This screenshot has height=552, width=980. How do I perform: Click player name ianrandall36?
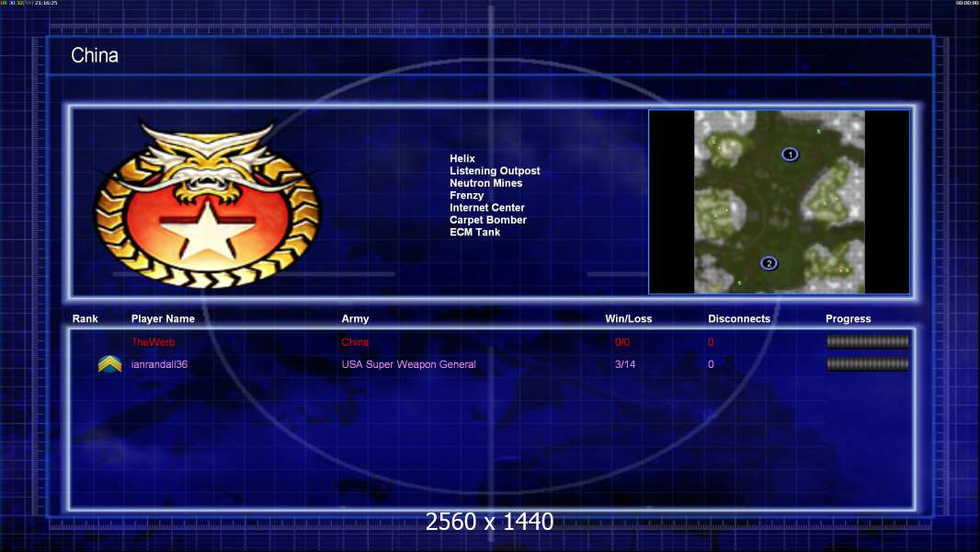coord(159,364)
